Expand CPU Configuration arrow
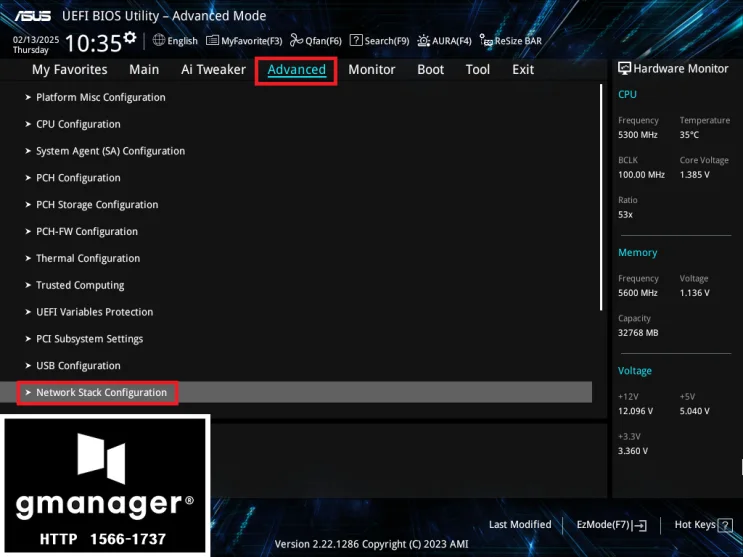 (x=28, y=124)
